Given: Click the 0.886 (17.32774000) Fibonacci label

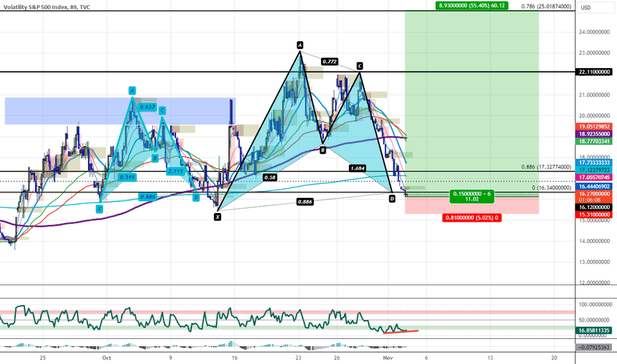Looking at the screenshot, I should (x=546, y=167).
